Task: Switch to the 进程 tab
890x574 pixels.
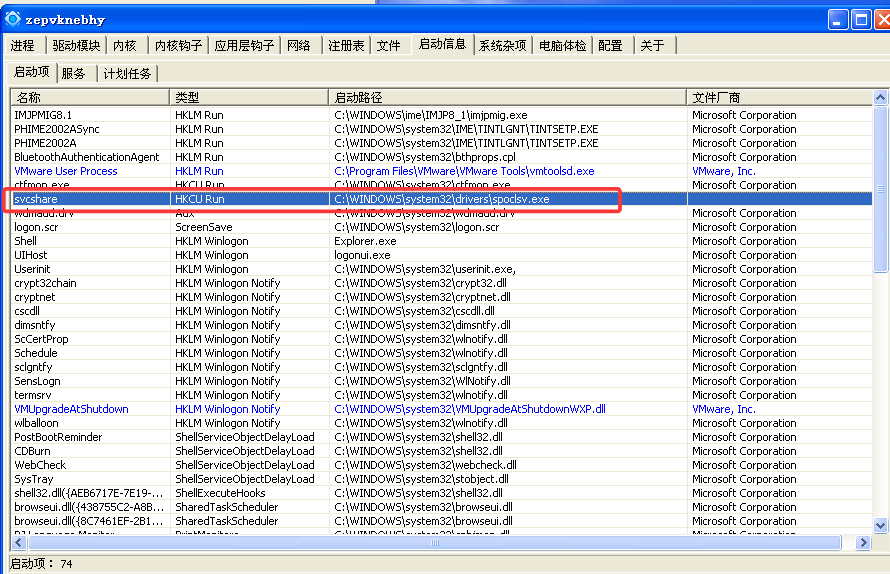Action: pyautogui.click(x=23, y=46)
